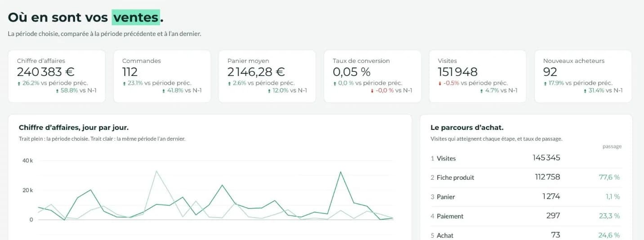Viewport: 644px width, 240px height.
Task: Click the up arrow beside 26.2% revenue change
Action: tap(18, 84)
